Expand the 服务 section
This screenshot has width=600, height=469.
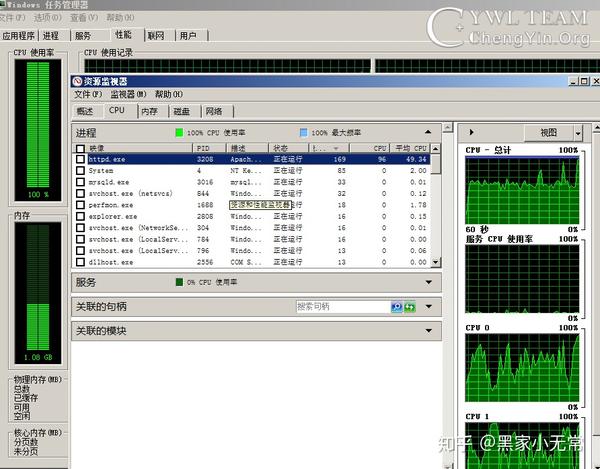[x=429, y=282]
